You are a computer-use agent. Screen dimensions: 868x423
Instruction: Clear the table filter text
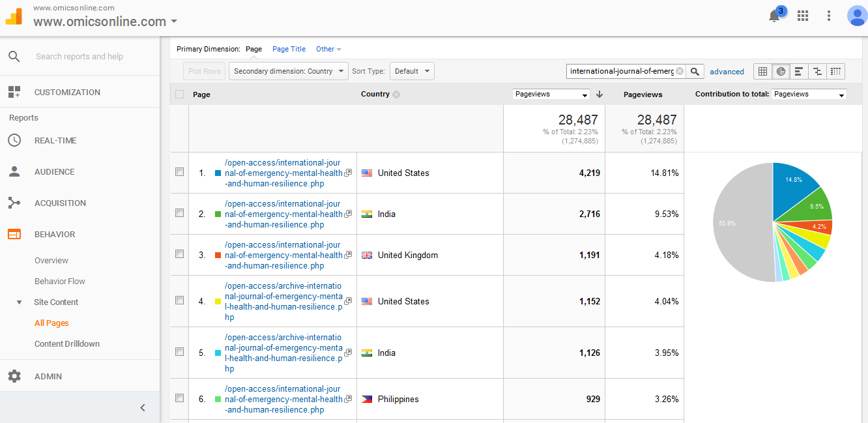[680, 71]
